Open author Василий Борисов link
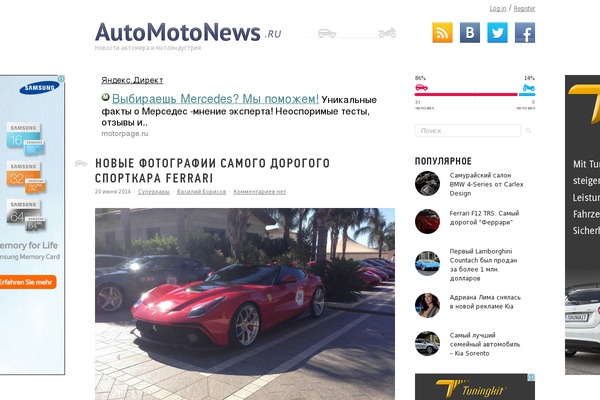The height and width of the screenshot is (400, 600). (201, 191)
